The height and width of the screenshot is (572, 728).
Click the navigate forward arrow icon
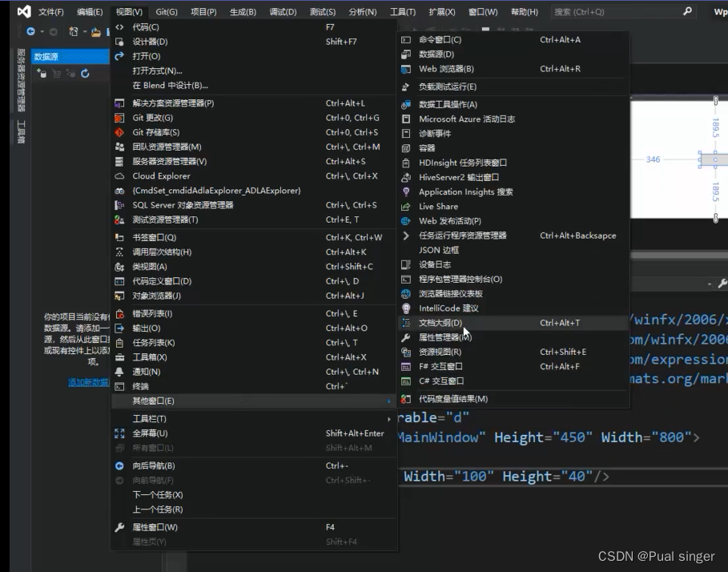tap(54, 30)
